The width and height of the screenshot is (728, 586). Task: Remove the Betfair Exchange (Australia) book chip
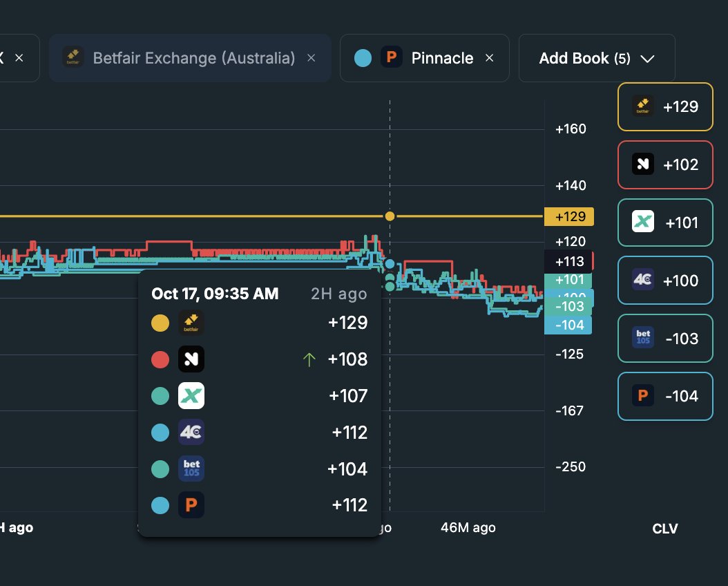[x=311, y=58]
